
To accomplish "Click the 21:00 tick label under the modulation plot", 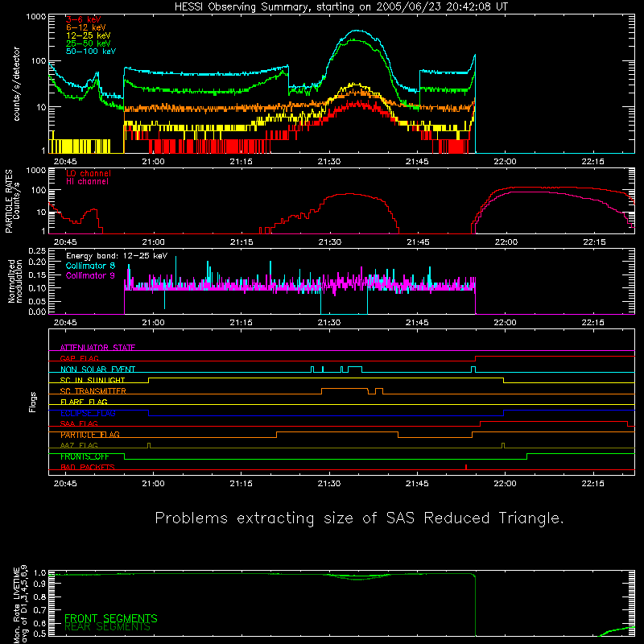I will (153, 323).
